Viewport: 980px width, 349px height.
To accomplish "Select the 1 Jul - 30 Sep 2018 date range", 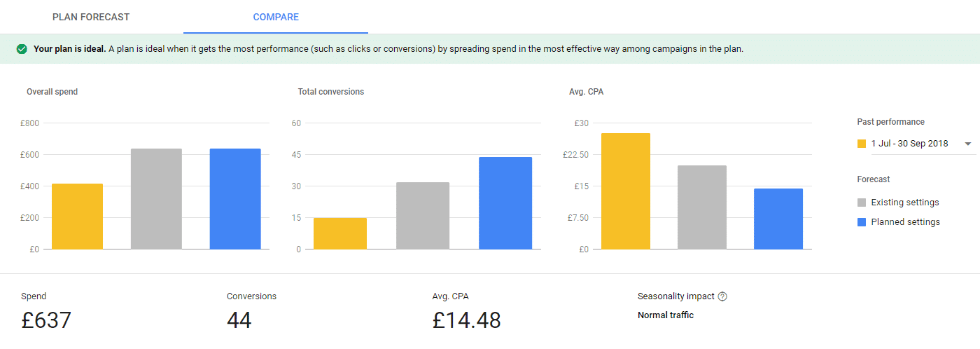I will pyautogui.click(x=909, y=144).
